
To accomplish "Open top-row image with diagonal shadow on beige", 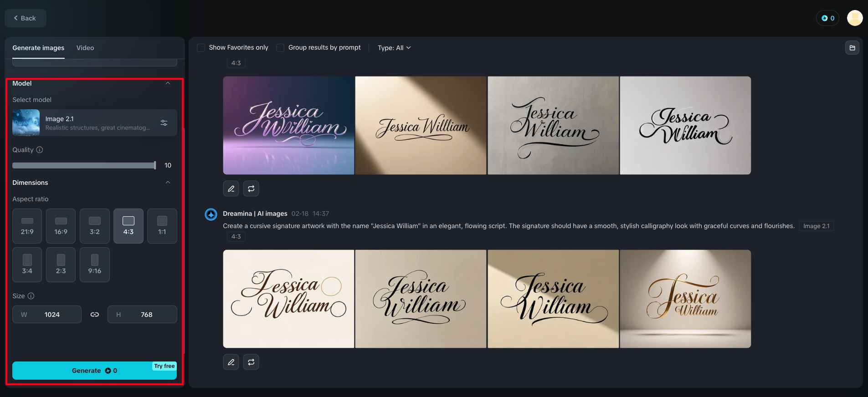I will click(421, 125).
